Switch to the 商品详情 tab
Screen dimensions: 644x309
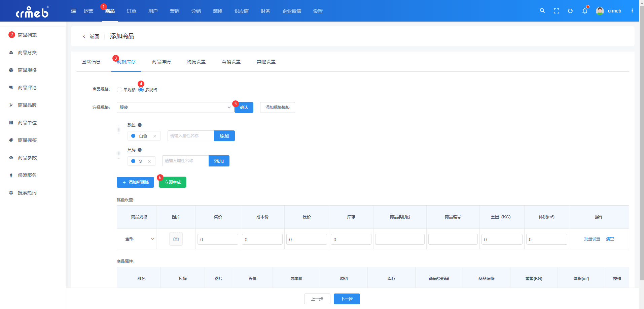tap(161, 62)
